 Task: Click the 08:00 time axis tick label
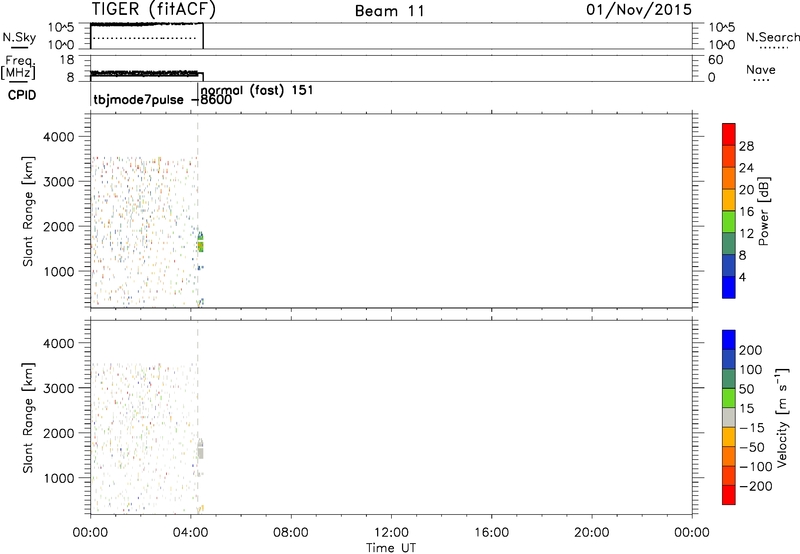click(x=291, y=533)
